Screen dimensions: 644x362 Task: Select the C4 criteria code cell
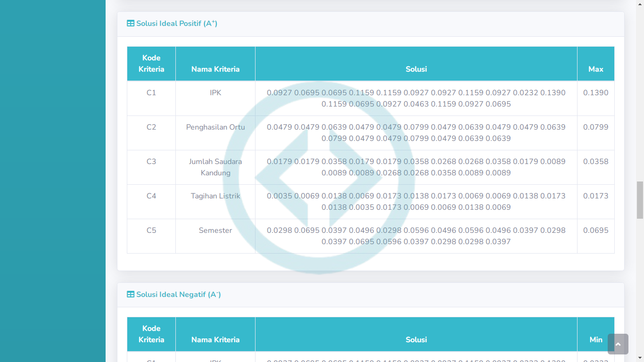[x=151, y=196]
